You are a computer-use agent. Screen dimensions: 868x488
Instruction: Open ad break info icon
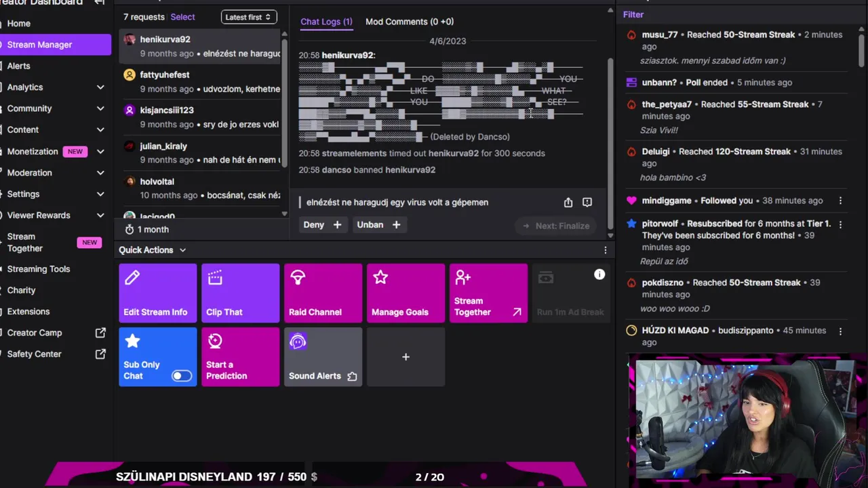click(599, 274)
